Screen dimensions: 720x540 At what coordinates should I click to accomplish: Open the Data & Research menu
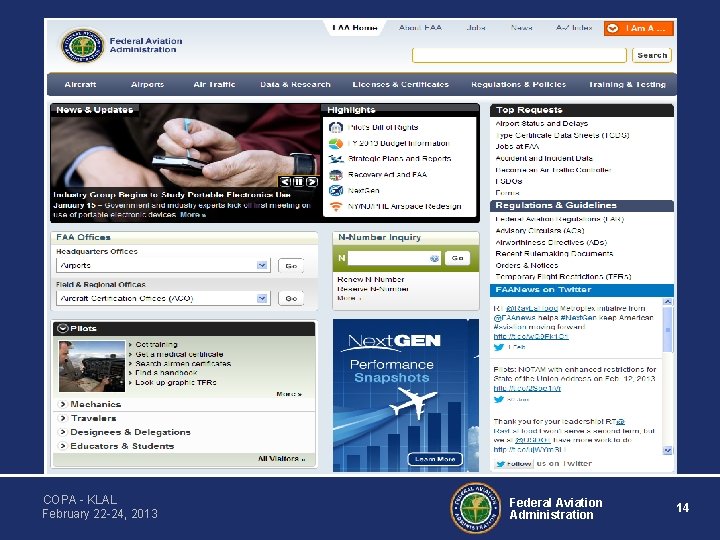point(295,84)
